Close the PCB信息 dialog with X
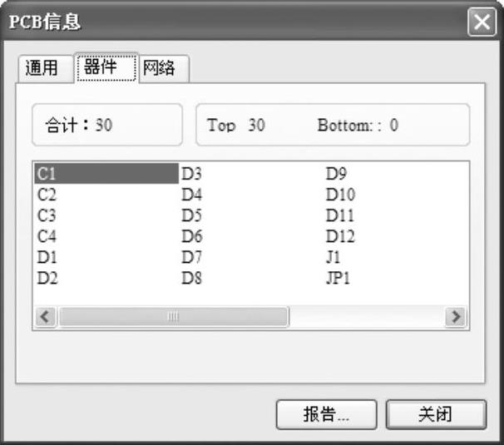504x445 pixels. pos(481,22)
